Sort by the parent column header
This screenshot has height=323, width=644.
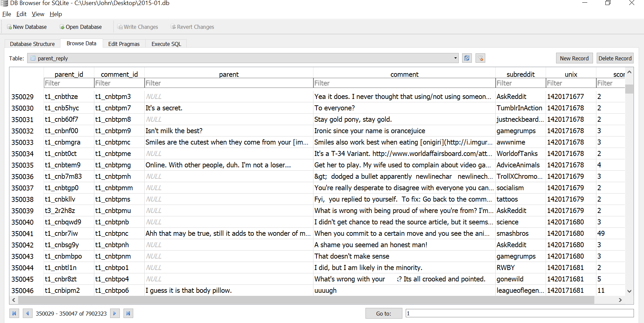click(229, 74)
